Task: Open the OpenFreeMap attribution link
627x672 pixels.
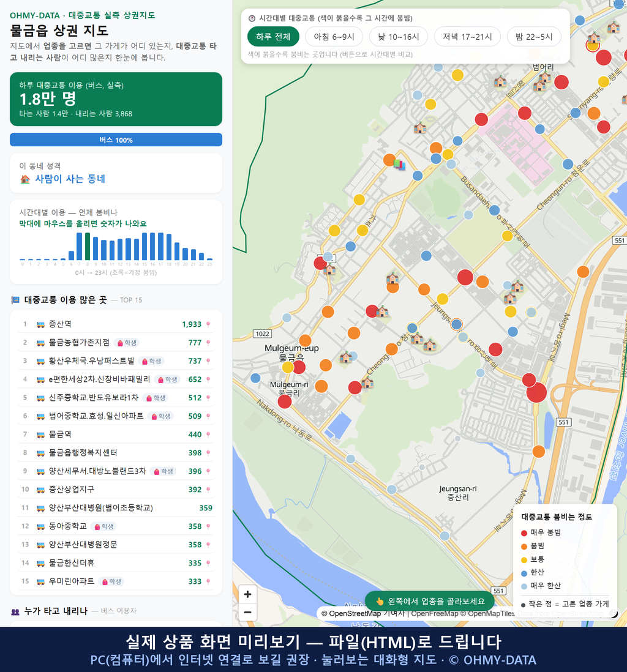Action: pyautogui.click(x=435, y=614)
